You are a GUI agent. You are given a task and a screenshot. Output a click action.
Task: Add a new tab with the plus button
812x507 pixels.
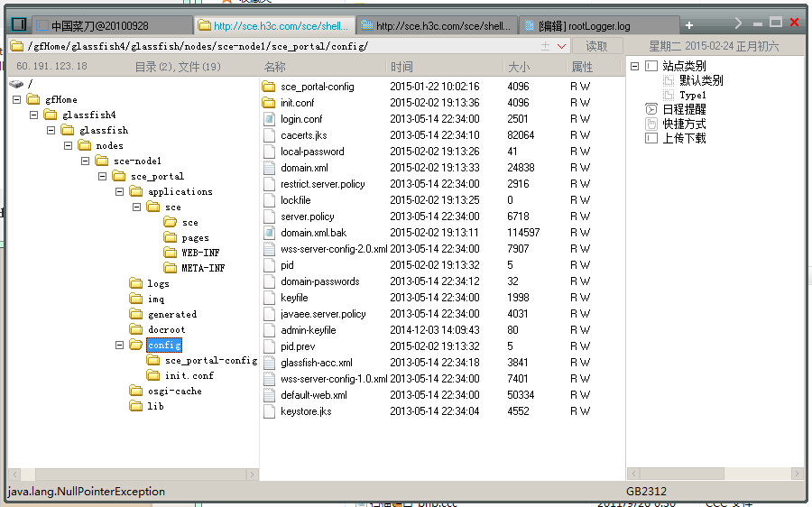(x=688, y=25)
